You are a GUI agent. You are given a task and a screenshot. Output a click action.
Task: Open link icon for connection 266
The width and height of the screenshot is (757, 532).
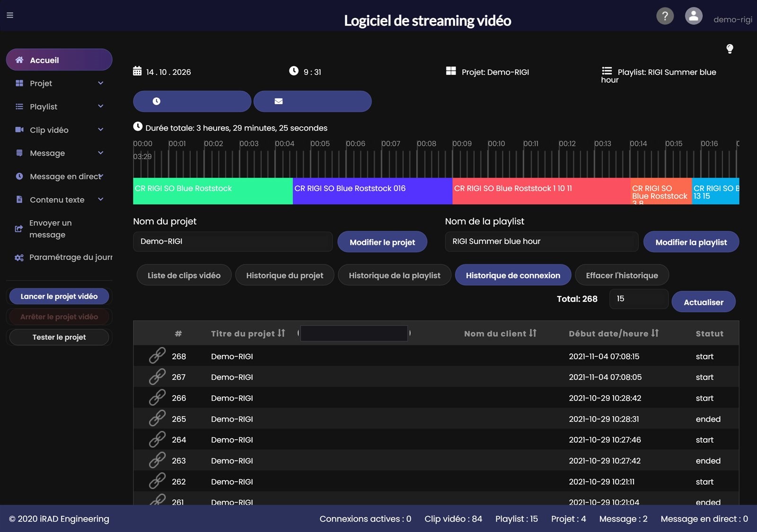point(157,398)
